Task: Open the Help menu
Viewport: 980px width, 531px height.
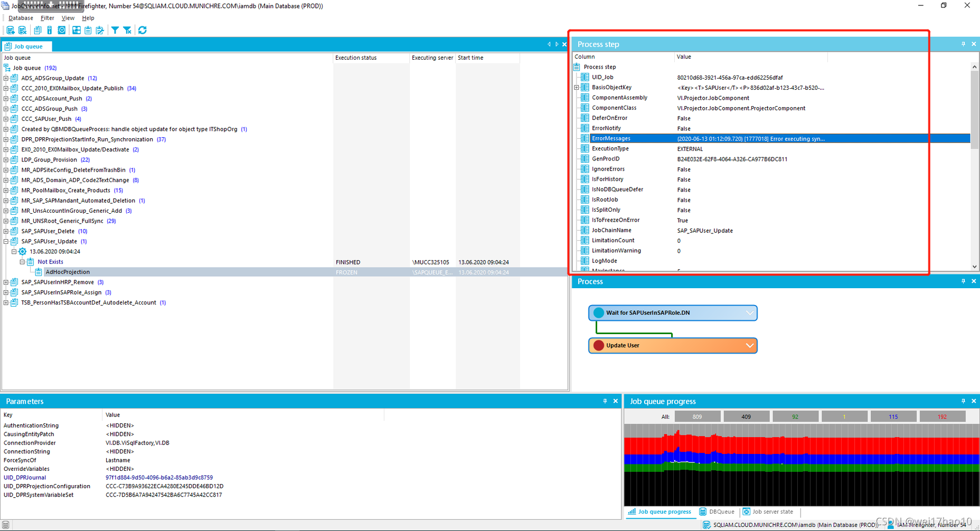Action: pos(88,18)
